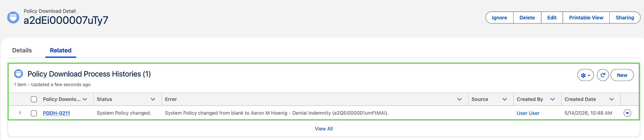644x140 pixels.
Task: Open the Created By column chevron
Action: (x=552, y=99)
